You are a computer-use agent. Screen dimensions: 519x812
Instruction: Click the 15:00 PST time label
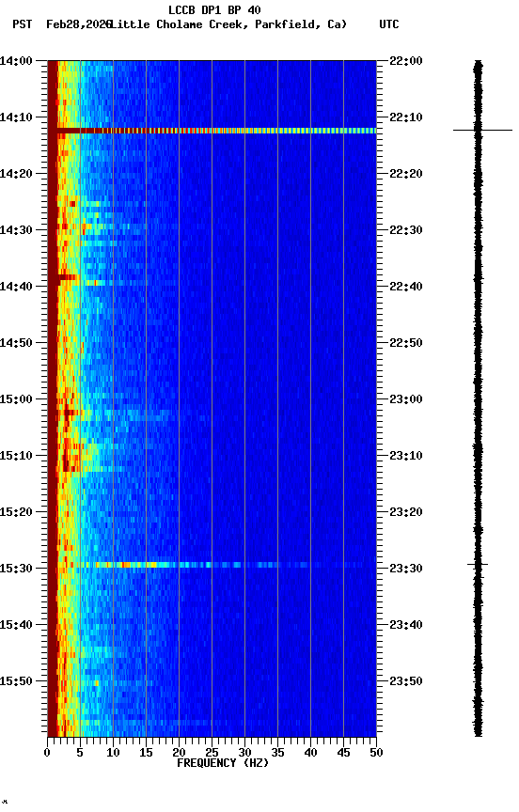pos(16,399)
